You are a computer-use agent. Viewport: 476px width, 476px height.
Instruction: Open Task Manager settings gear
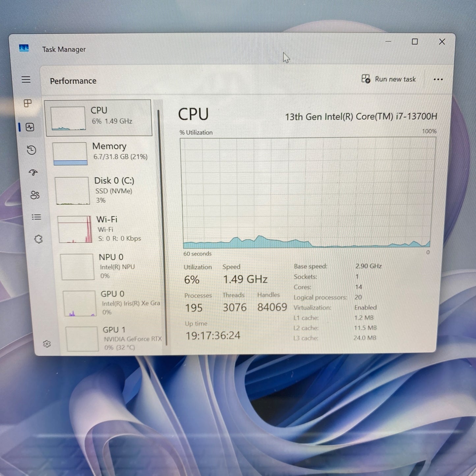click(x=47, y=344)
